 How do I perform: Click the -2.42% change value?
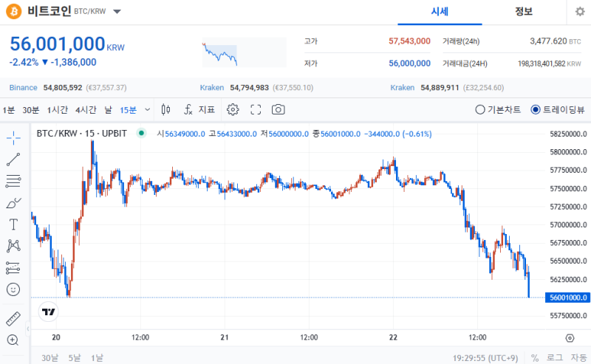click(x=24, y=62)
